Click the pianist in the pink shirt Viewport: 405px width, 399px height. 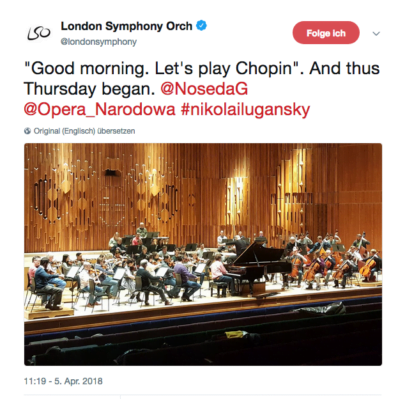pyautogui.click(x=220, y=272)
